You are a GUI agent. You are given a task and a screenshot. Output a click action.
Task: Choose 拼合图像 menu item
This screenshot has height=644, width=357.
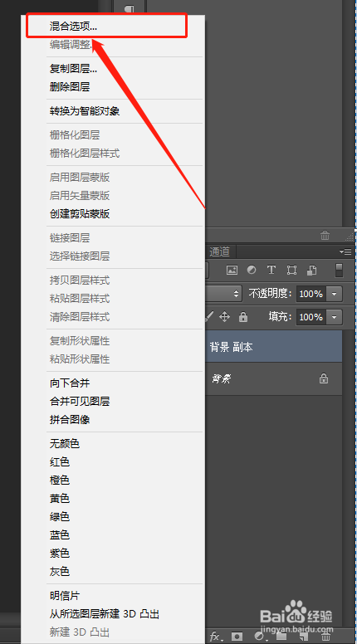(x=70, y=420)
